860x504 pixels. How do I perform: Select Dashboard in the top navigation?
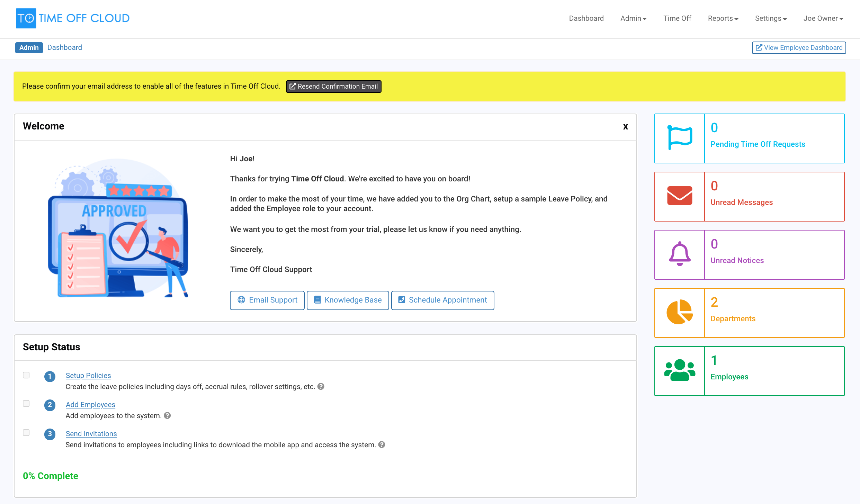click(x=586, y=18)
